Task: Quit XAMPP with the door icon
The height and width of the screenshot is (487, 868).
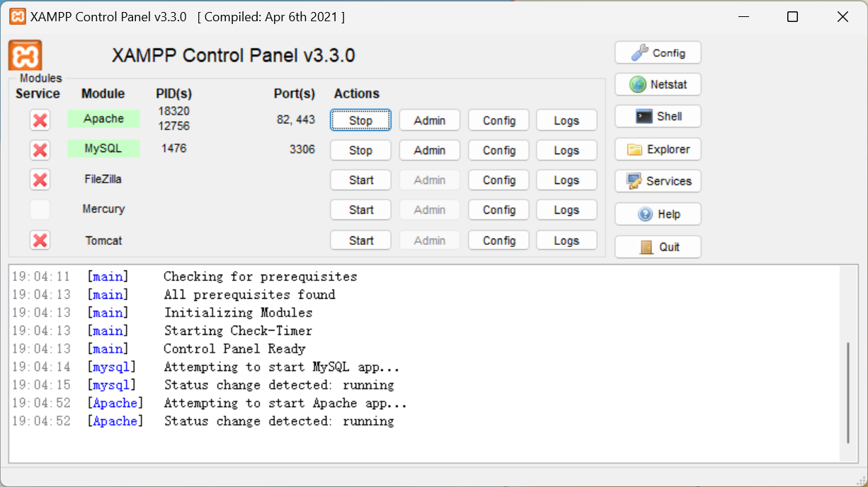Action: click(x=658, y=246)
